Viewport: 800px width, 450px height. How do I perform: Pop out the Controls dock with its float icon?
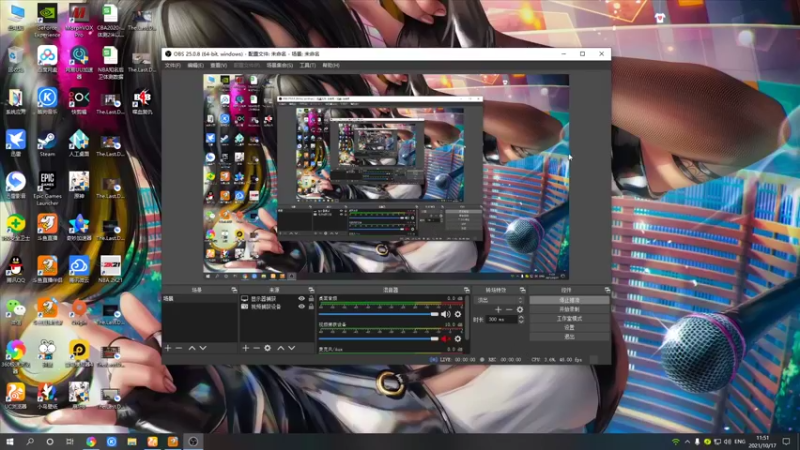(x=607, y=290)
